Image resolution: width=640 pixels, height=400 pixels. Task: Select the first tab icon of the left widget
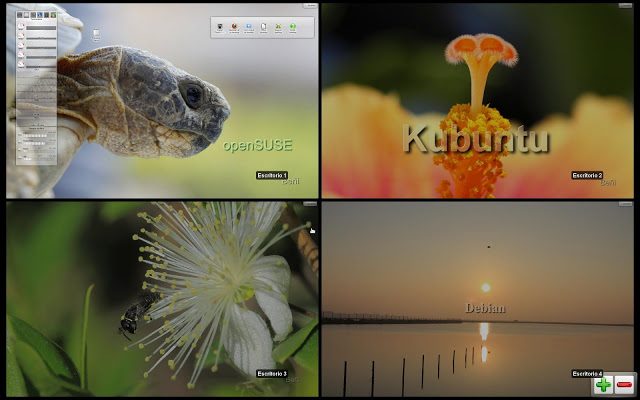click(x=21, y=15)
